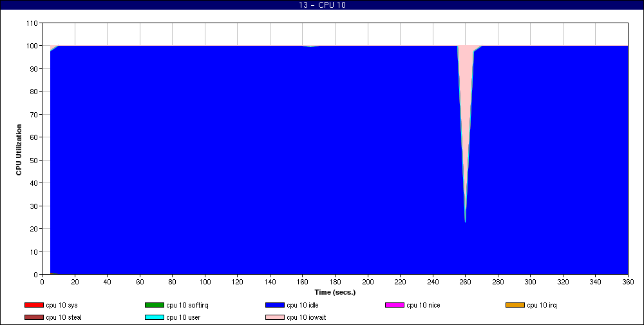Click the green cpu 10 softirq legend swatch

(x=155, y=305)
